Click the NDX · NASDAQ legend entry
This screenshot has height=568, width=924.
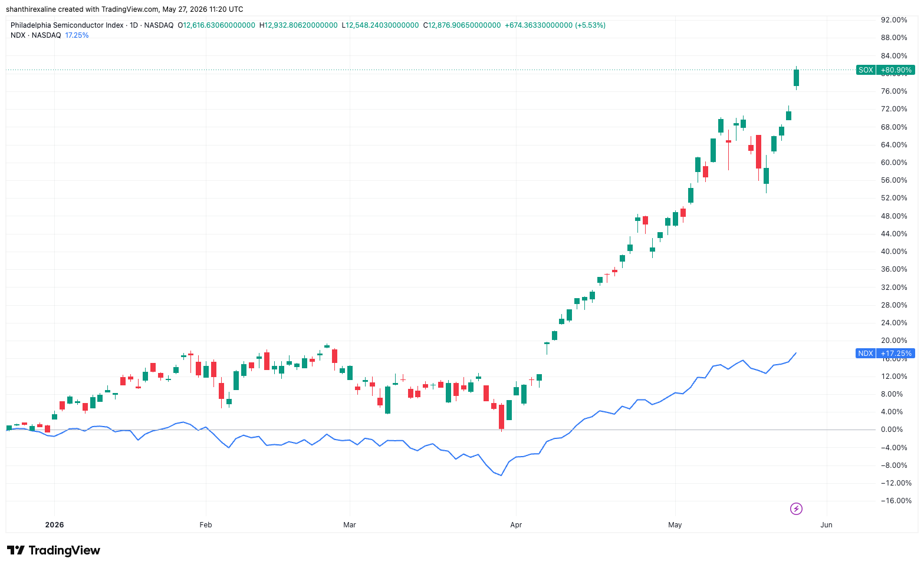[x=36, y=35]
